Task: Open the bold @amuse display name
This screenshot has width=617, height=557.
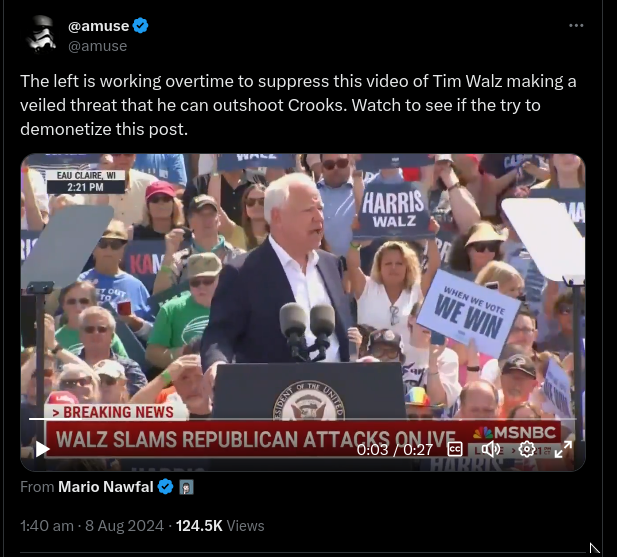Action: (x=98, y=26)
